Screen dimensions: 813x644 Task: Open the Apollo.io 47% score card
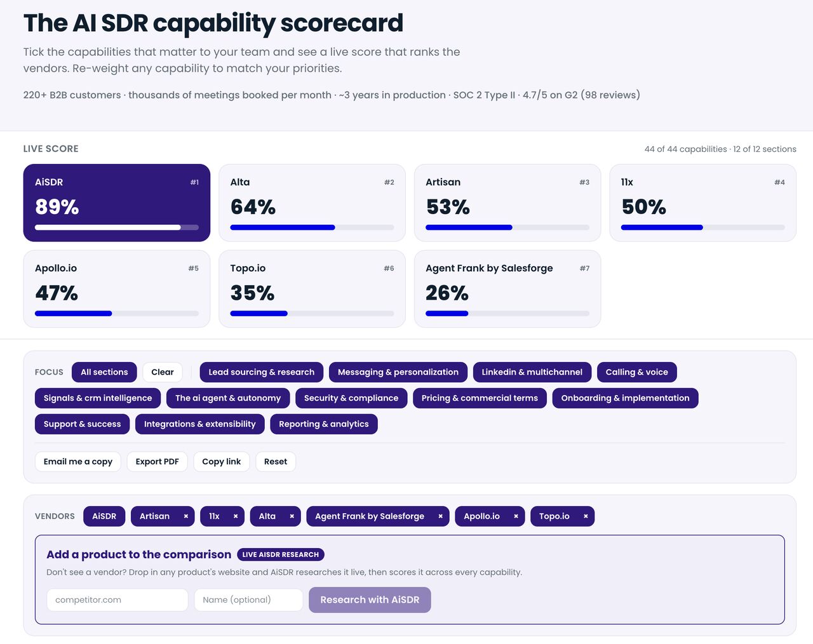pyautogui.click(x=117, y=289)
